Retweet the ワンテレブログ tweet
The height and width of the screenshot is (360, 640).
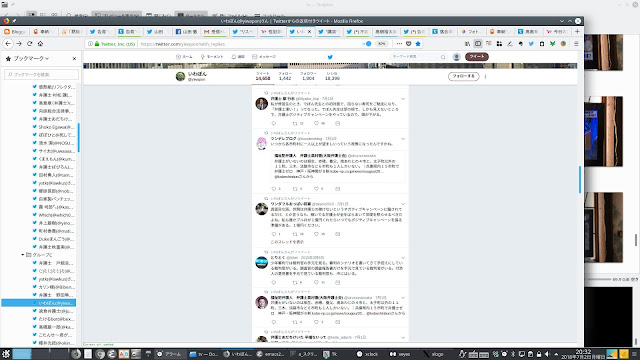(x=296, y=189)
